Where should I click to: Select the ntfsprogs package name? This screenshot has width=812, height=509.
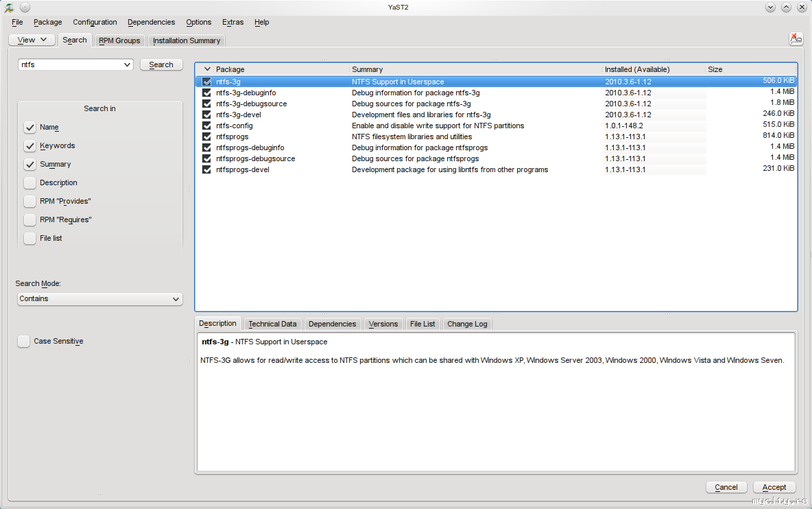click(232, 137)
